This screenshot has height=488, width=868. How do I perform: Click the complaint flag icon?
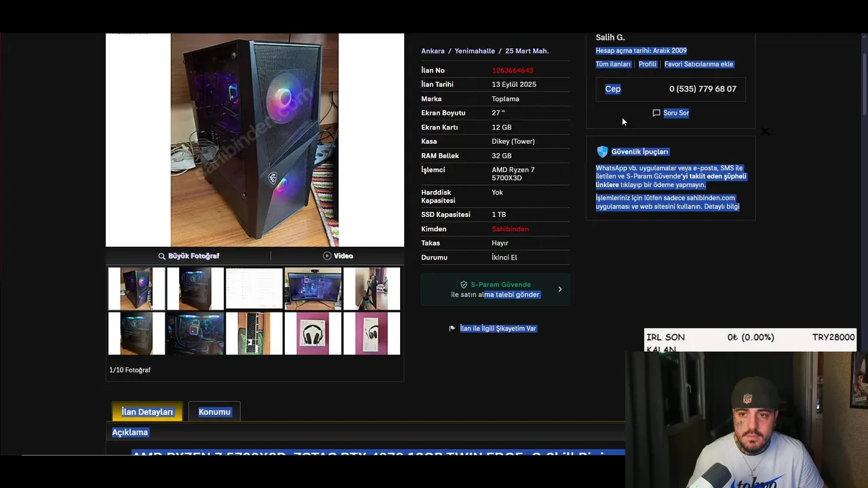point(452,329)
